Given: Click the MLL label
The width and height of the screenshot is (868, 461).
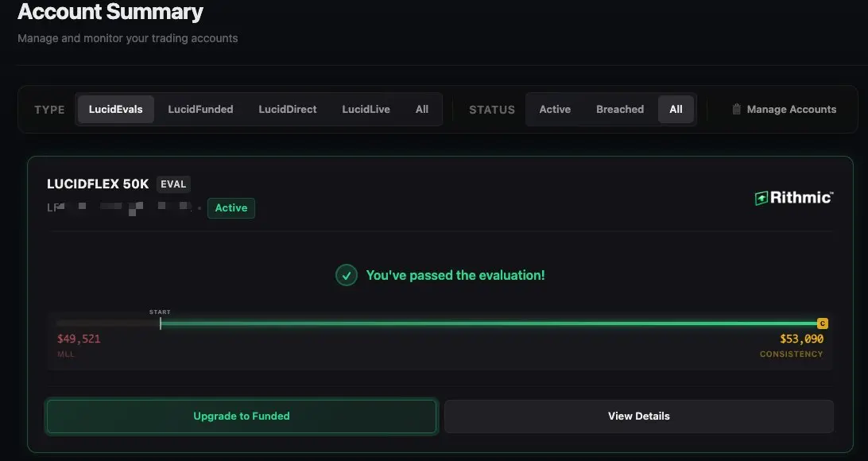Looking at the screenshot, I should [x=66, y=354].
